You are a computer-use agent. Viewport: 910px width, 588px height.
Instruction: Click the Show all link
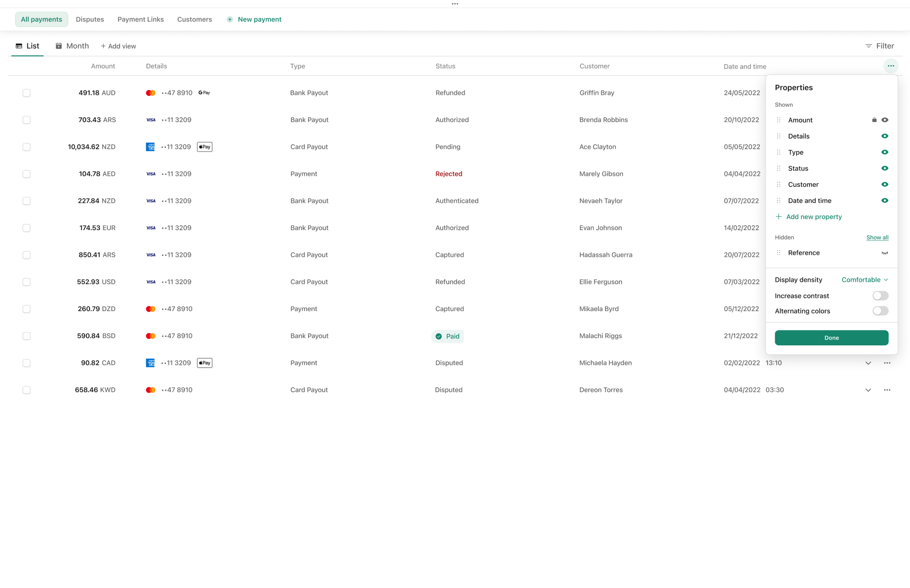877,237
